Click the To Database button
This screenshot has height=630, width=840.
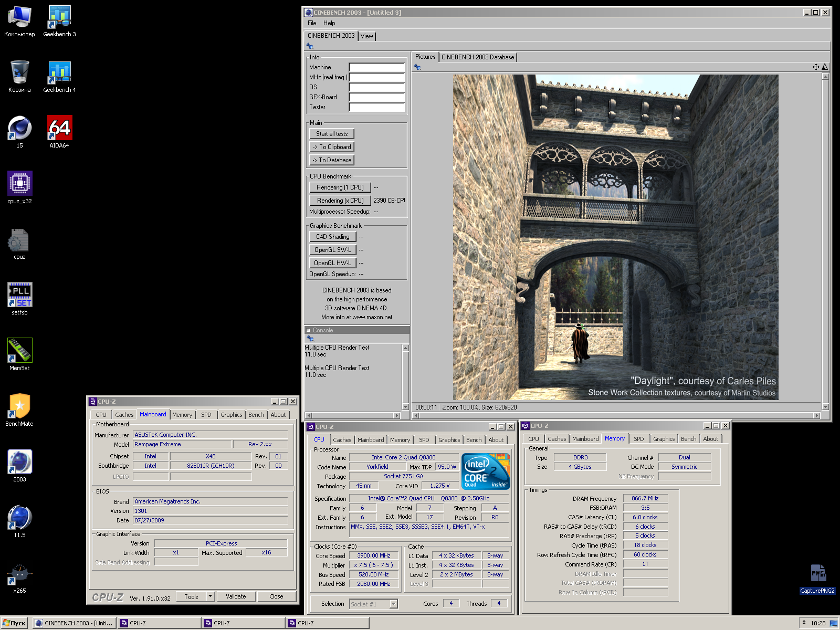coord(332,160)
